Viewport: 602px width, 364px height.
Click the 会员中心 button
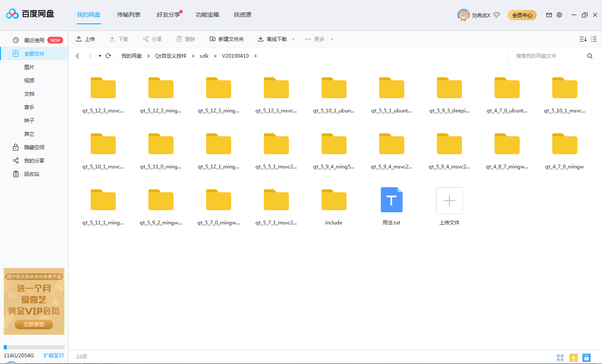click(x=522, y=15)
